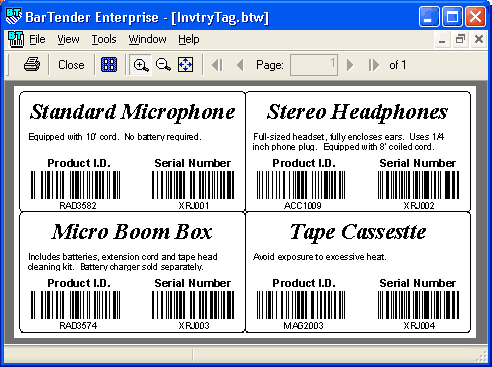Click the BarTender document icon in menu bar
This screenshot has height=367, width=492.
(x=16, y=39)
